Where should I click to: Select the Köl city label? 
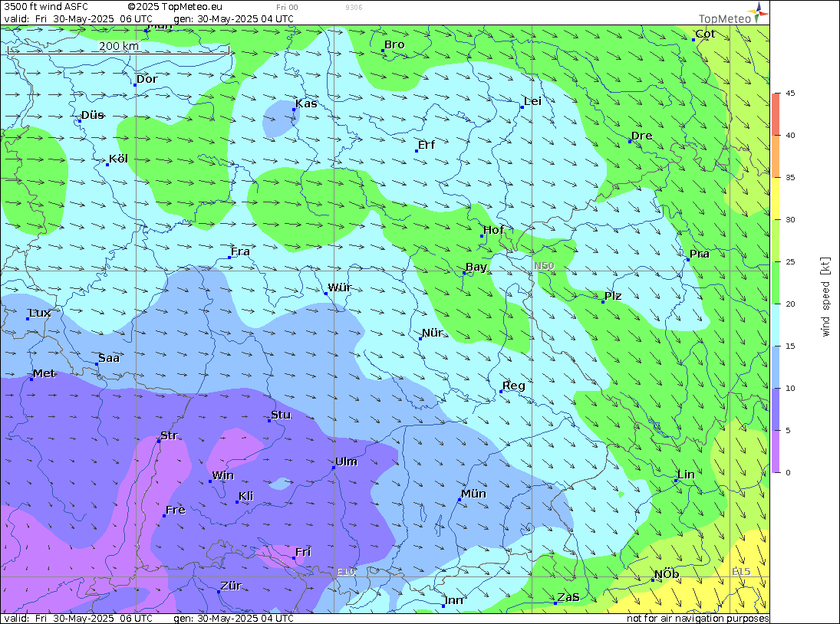tap(118, 159)
